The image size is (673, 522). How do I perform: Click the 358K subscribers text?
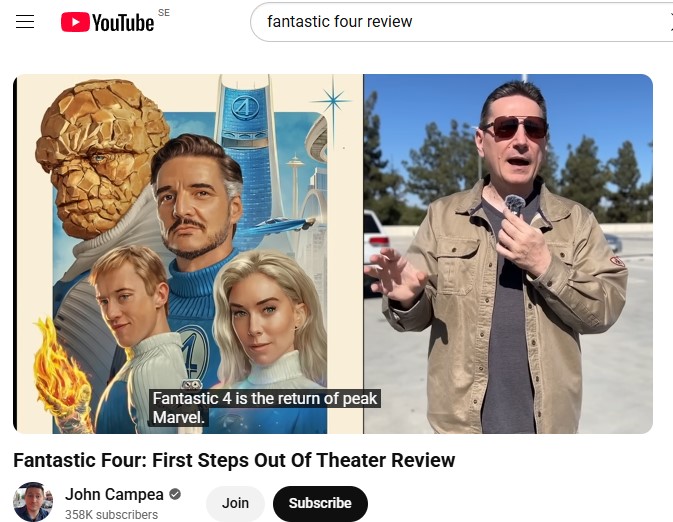click(x=111, y=514)
